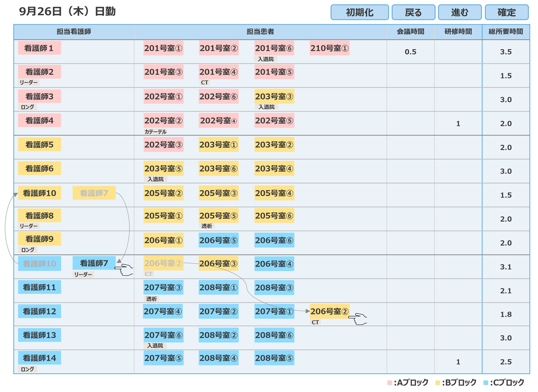Image resolution: width=538 pixels, height=392 pixels.
Task: Click the faded yellow 看護師7 card
Action: [x=94, y=193]
